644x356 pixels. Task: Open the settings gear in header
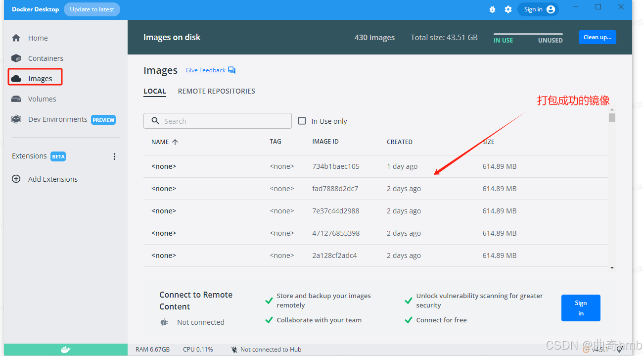[508, 9]
